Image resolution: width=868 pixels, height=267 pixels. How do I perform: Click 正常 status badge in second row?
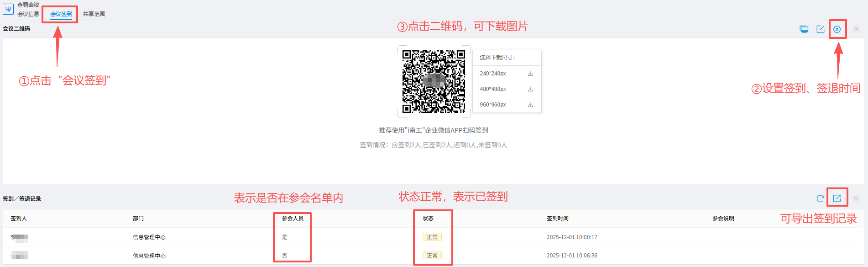click(x=432, y=256)
